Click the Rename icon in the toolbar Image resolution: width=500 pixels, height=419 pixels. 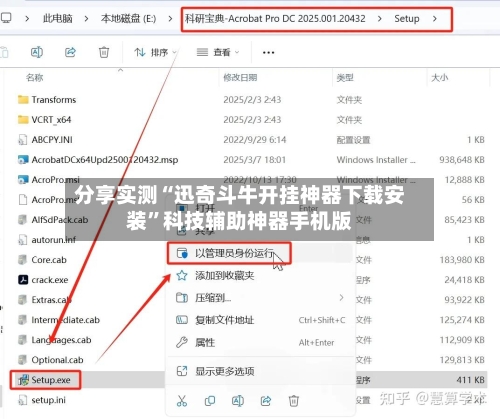[x=37, y=52]
